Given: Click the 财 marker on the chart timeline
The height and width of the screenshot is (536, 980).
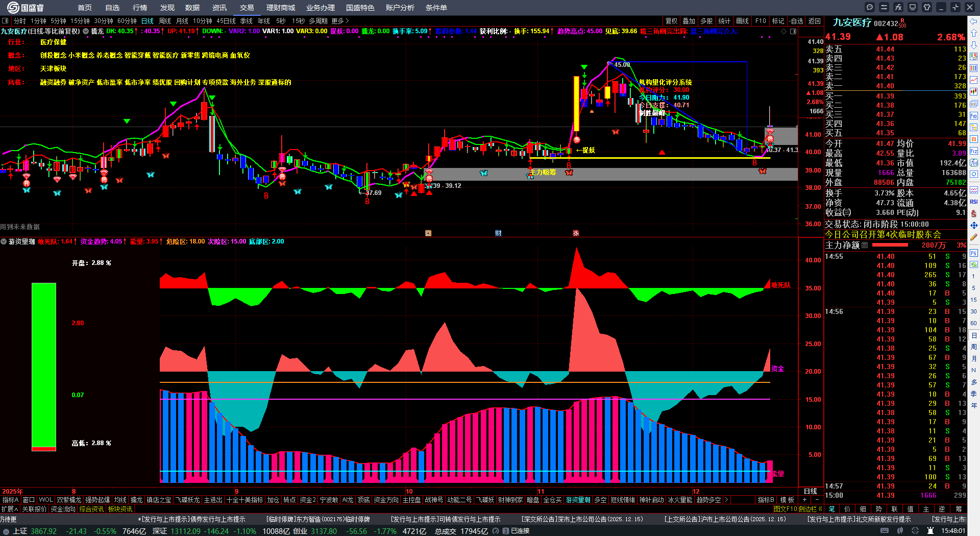Looking at the screenshot, I should [498, 233].
